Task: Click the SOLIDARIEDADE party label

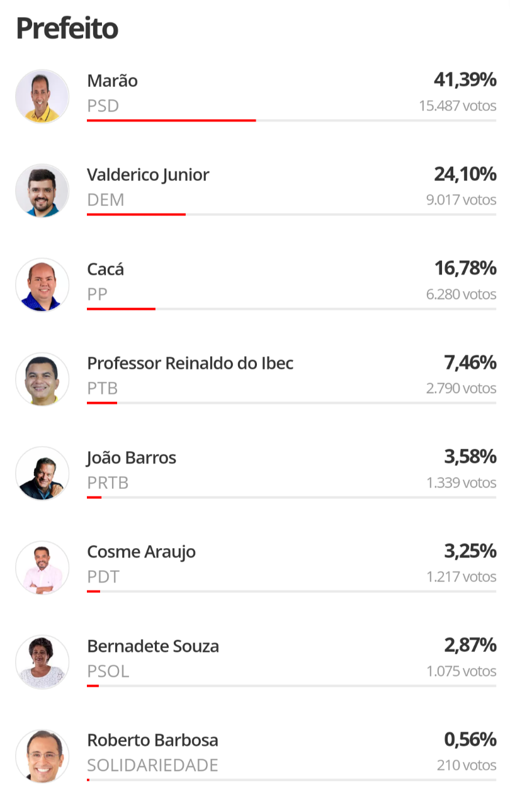Action: click(152, 765)
